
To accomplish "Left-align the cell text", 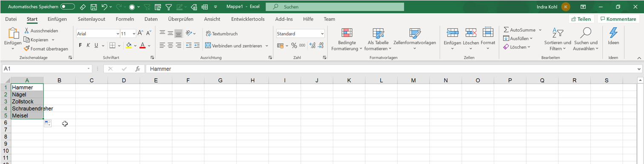I will click(x=162, y=45).
